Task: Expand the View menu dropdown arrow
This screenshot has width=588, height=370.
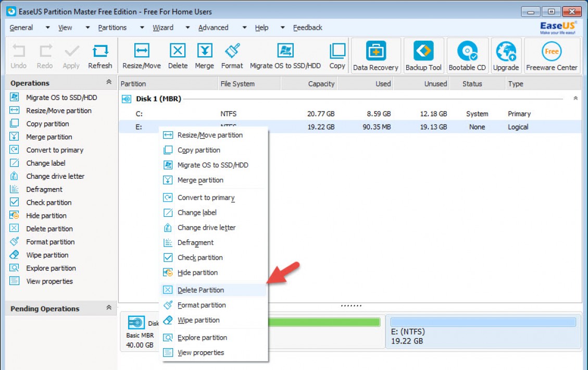Action: 87,28
